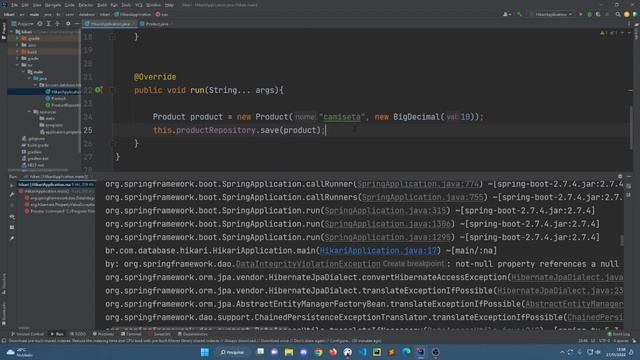The height and width of the screenshot is (360, 640).
Task: Open the Terminal tool window tab
Action: tap(131, 334)
